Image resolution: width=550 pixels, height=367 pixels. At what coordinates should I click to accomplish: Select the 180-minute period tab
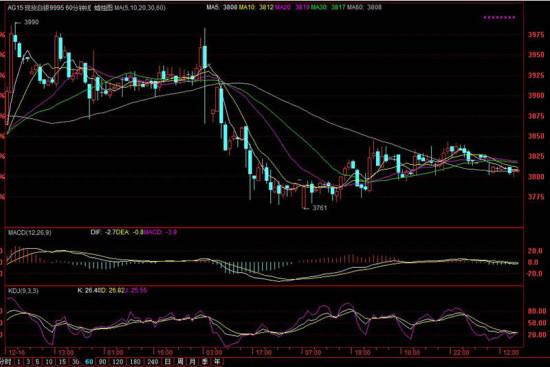(x=135, y=362)
